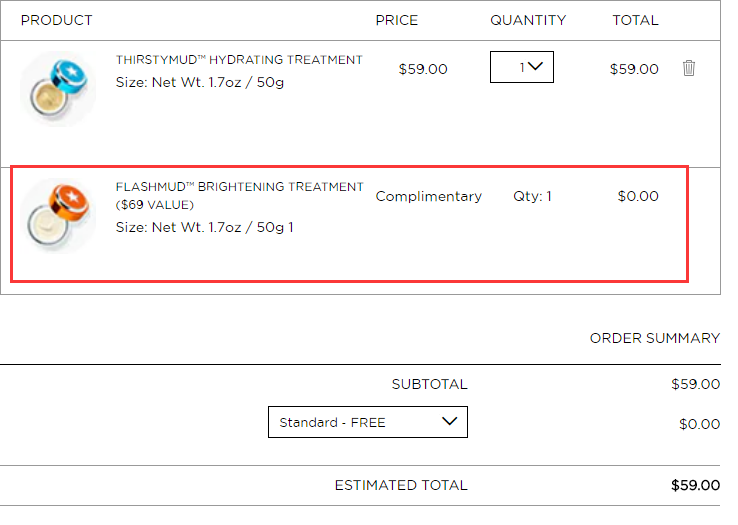Click the $0.00 total for Flashmud
The width and height of the screenshot is (738, 525).
tap(638, 196)
